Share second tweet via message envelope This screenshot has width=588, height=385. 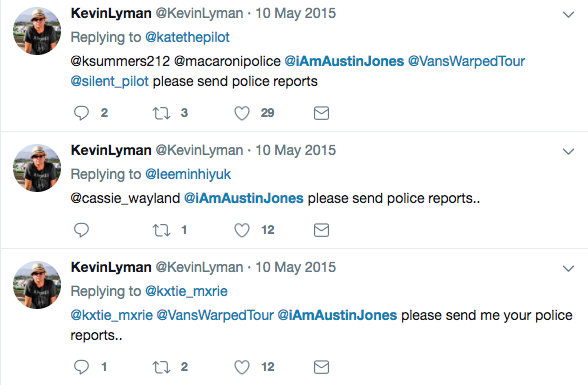(321, 230)
